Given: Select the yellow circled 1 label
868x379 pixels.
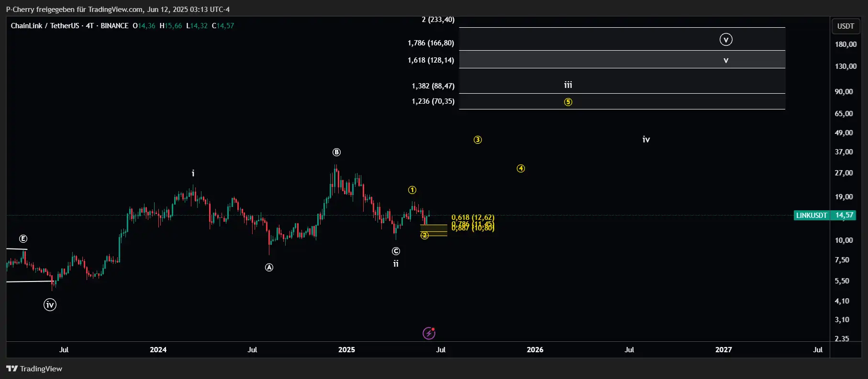Looking at the screenshot, I should (x=412, y=190).
